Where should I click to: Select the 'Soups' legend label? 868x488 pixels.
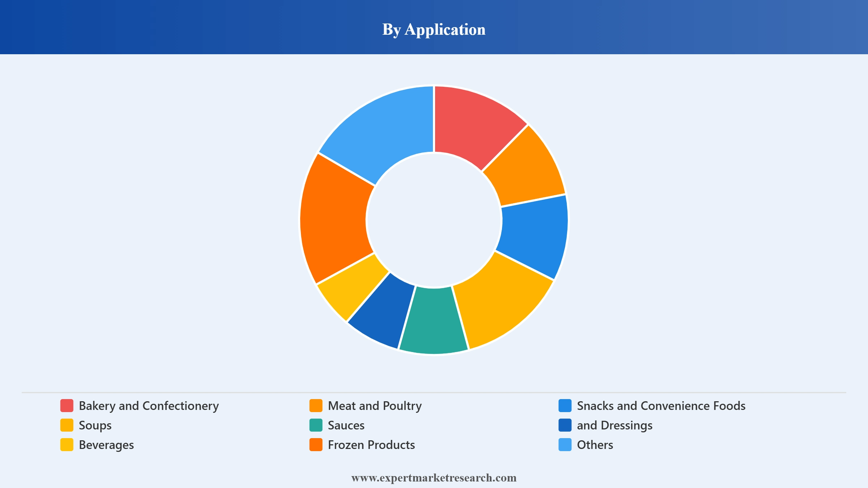click(x=95, y=425)
